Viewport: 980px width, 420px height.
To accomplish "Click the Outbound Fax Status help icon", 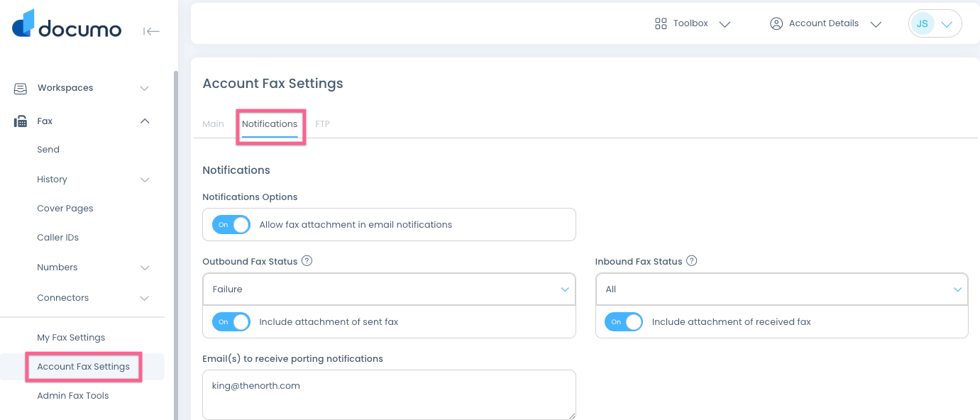I will click(307, 261).
